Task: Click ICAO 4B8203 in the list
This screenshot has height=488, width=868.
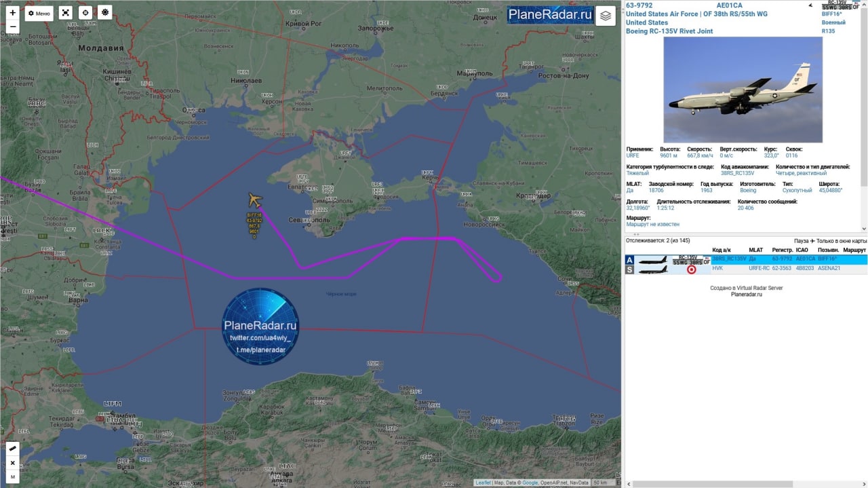Action: click(x=805, y=269)
